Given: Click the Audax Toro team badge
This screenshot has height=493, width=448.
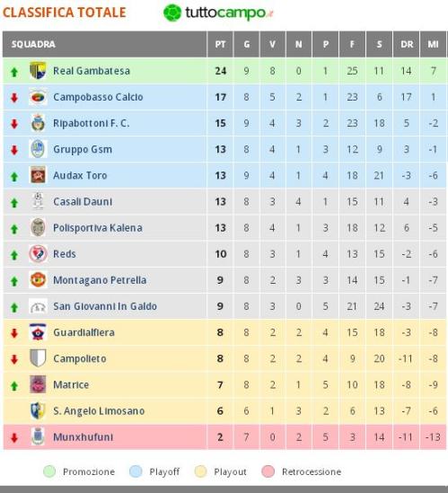Looking at the screenshot, I should pyautogui.click(x=38, y=175).
